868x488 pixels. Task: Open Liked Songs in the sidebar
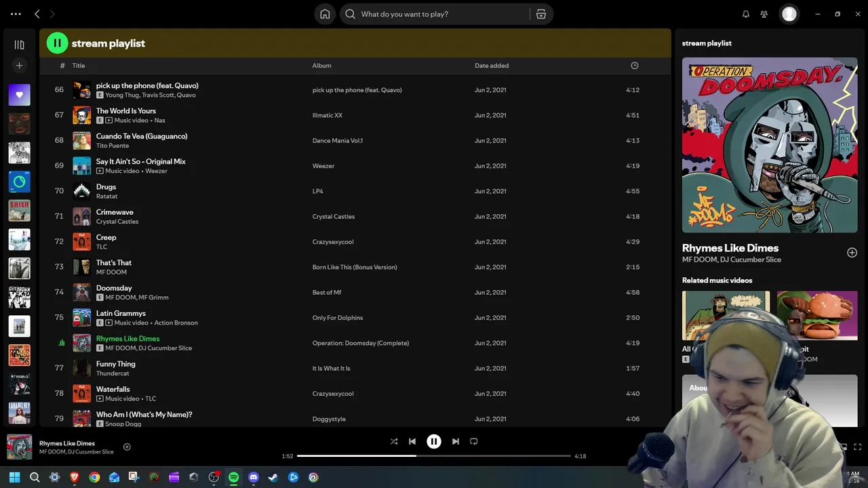click(x=19, y=95)
